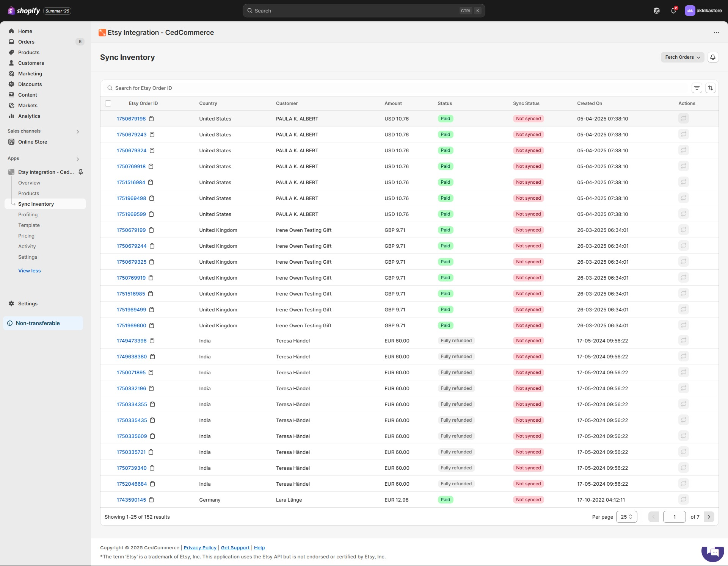The height and width of the screenshot is (566, 728).
Task: Click sync action for order 1752046684
Action: [x=683, y=484]
